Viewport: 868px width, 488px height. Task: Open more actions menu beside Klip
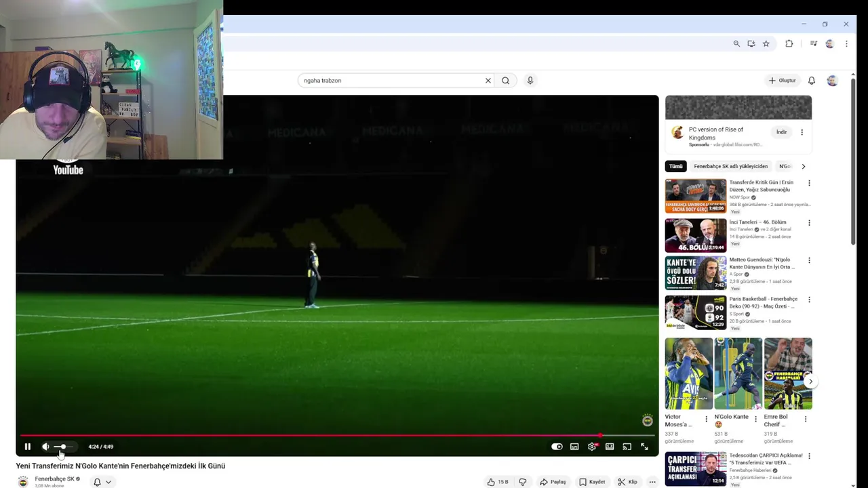(652, 482)
